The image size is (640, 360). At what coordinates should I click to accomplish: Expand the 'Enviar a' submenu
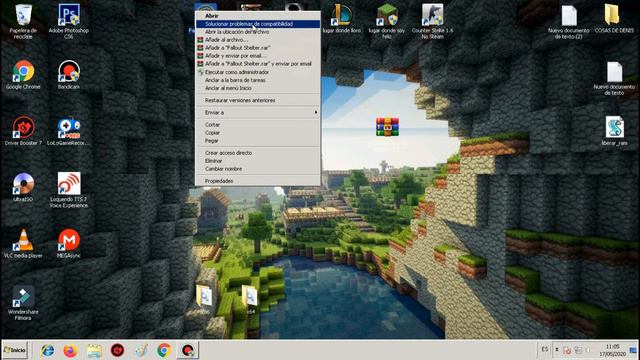tap(258, 112)
